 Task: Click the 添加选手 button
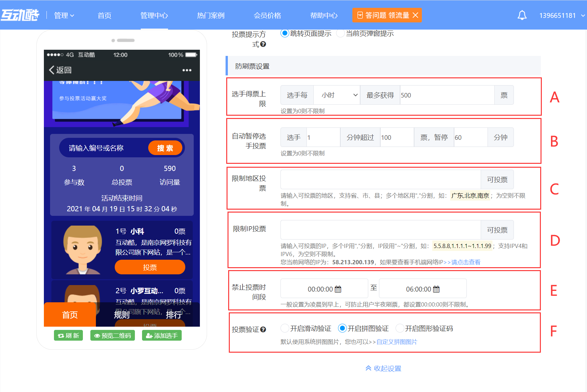162,335
